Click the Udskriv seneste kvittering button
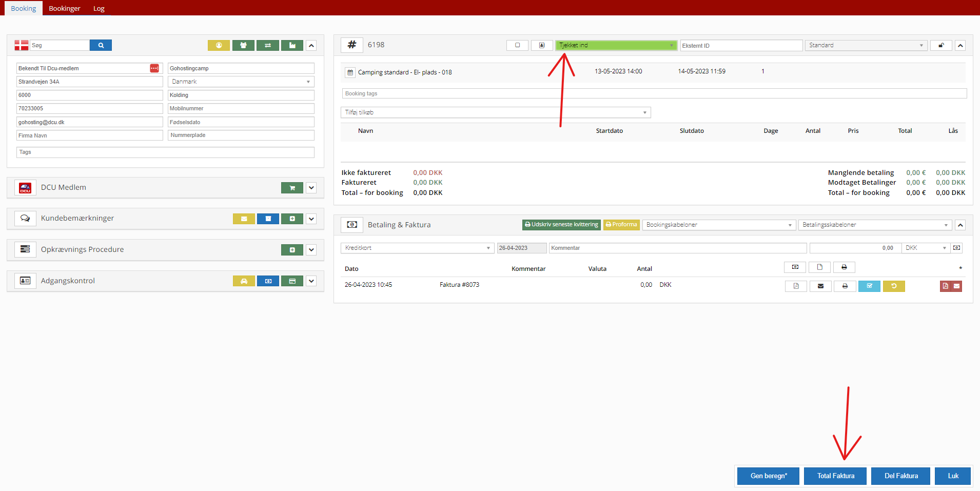 click(561, 225)
